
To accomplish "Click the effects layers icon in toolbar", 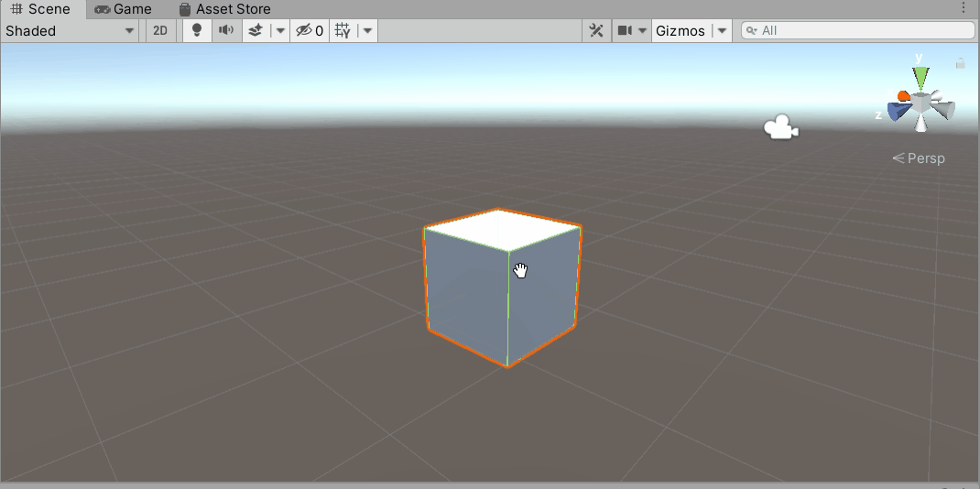I will coord(256,30).
